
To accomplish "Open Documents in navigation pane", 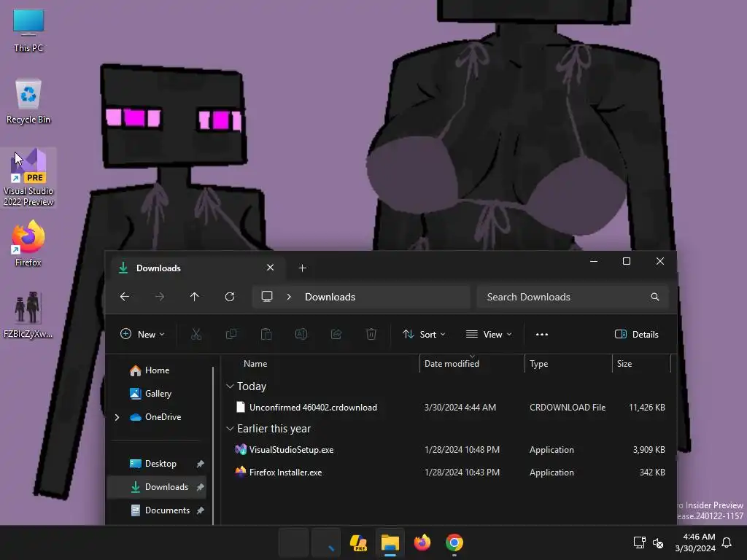I will (x=167, y=510).
